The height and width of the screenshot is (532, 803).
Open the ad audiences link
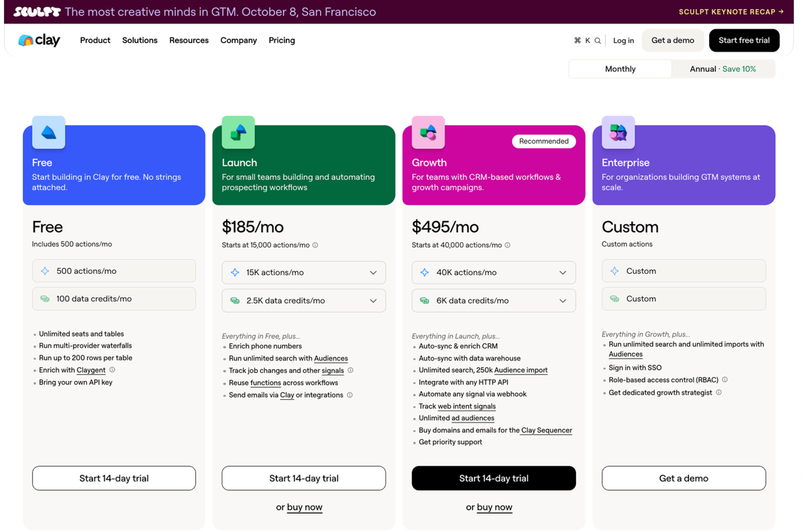(x=473, y=418)
